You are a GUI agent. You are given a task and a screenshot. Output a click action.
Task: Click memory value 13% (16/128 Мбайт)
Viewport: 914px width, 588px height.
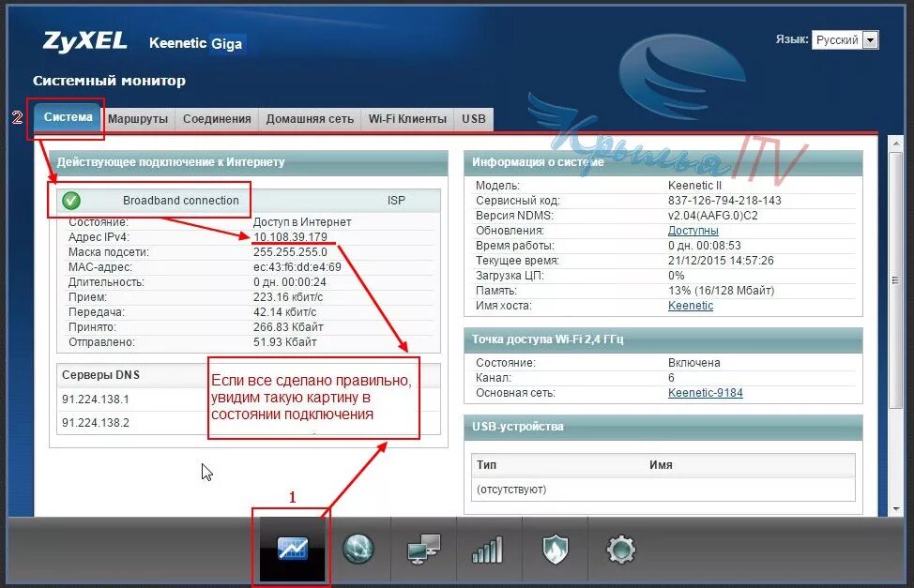[721, 291]
